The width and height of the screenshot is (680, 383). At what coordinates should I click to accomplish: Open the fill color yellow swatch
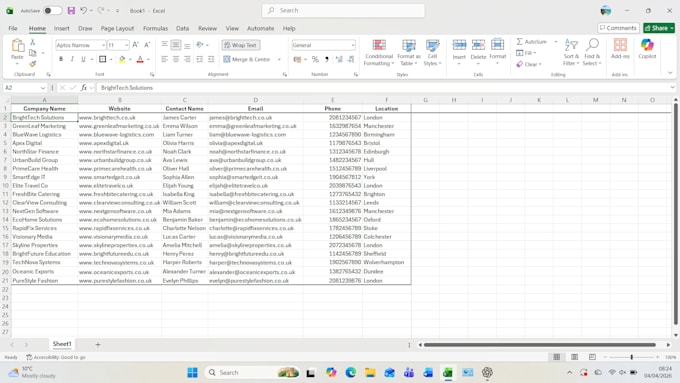pyautogui.click(x=122, y=59)
